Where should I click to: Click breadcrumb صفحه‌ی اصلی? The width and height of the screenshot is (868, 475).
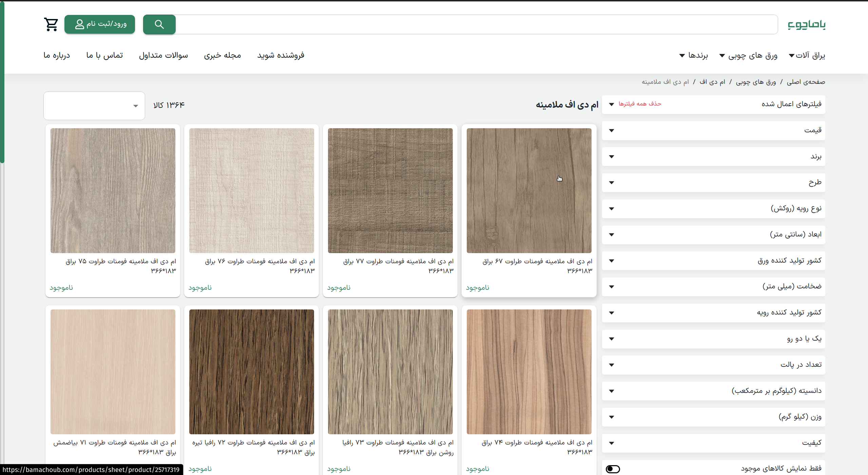(806, 82)
